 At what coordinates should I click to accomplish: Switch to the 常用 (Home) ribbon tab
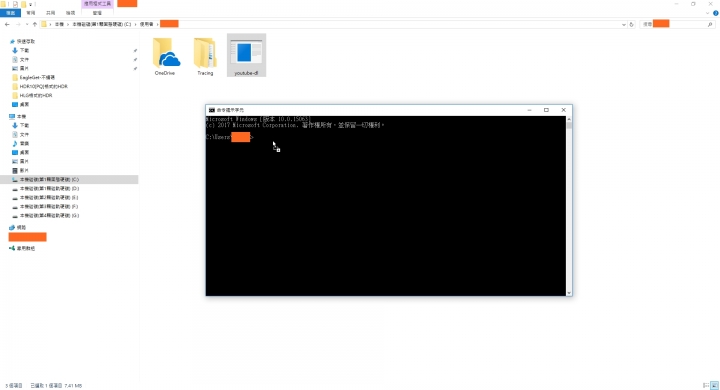31,13
